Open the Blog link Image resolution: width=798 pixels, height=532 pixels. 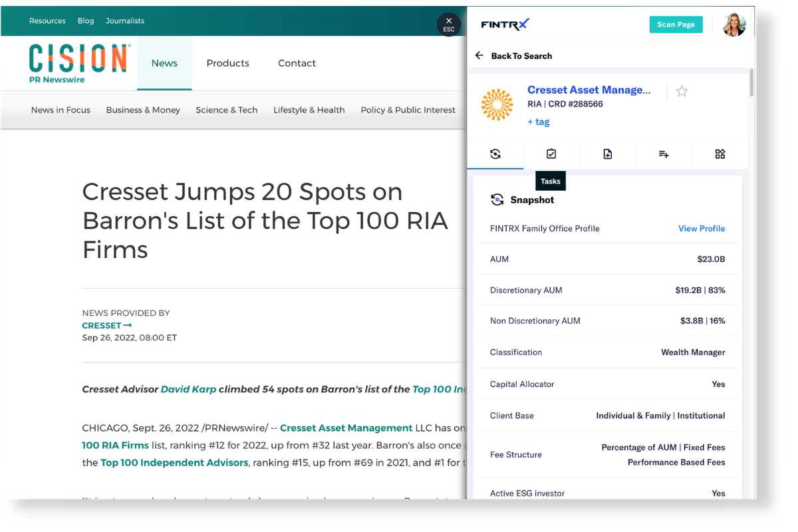(x=86, y=21)
